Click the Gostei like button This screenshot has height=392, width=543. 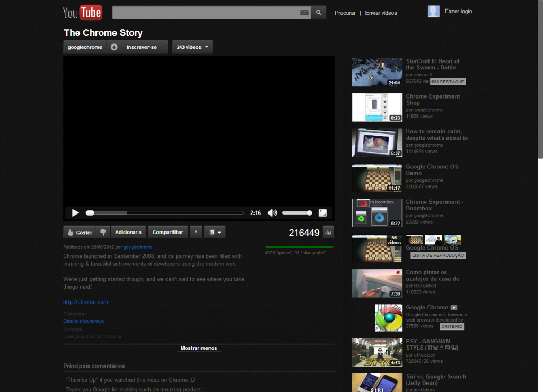coord(80,232)
